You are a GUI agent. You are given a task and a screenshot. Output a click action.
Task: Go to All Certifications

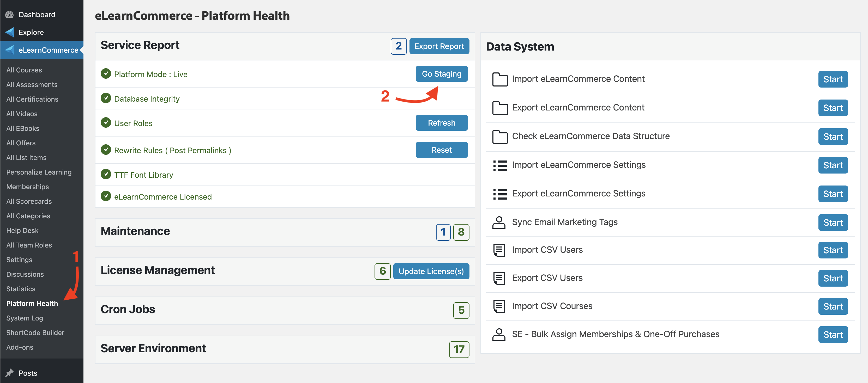32,99
